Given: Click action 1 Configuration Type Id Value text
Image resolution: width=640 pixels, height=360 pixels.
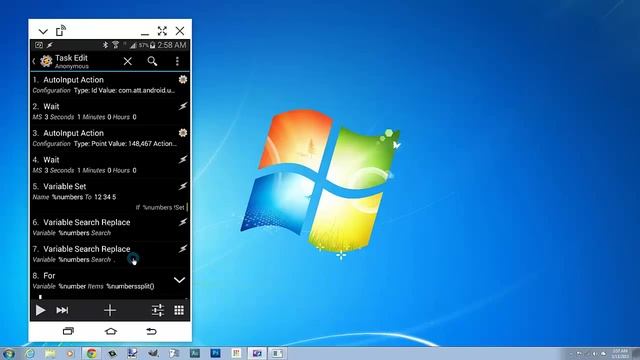Looking at the screenshot, I should coord(104,91).
